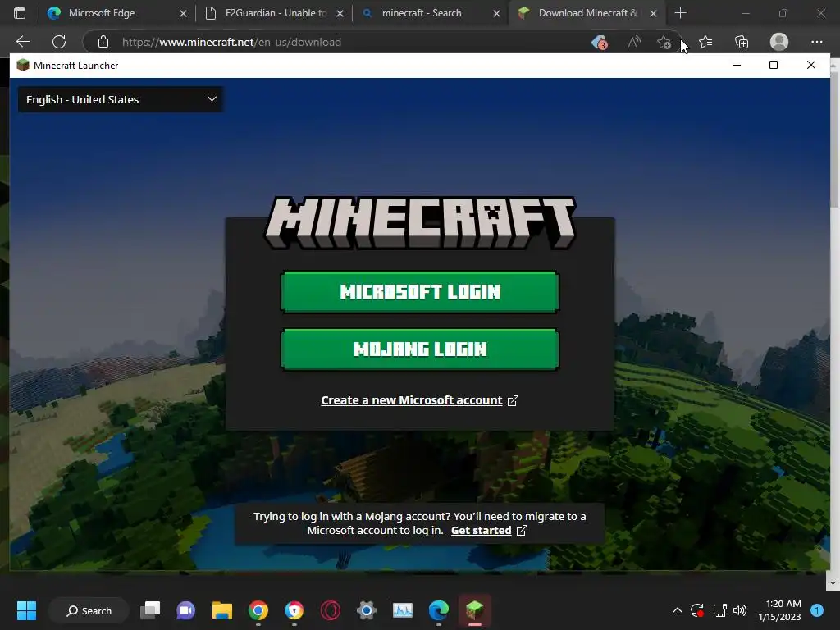
Task: Add this page to favorites
Action: (664, 42)
